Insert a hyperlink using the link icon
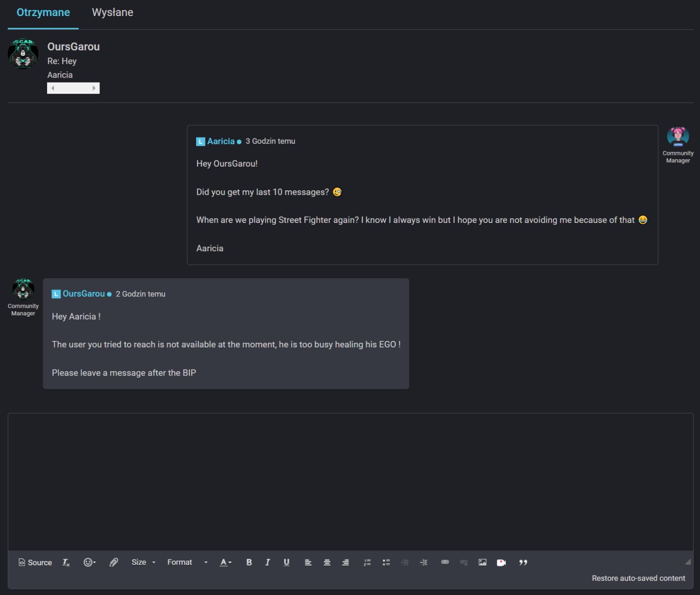This screenshot has height=595, width=700. (445, 562)
